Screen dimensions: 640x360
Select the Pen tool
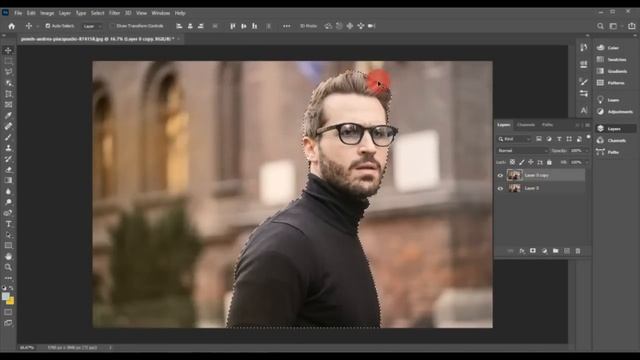click(x=8, y=213)
